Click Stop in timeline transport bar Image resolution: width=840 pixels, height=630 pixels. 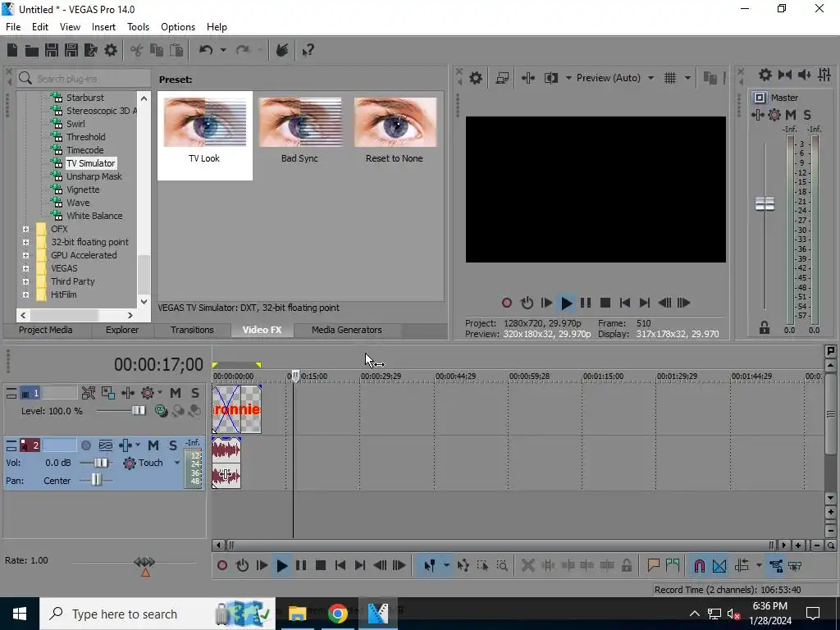(321, 565)
